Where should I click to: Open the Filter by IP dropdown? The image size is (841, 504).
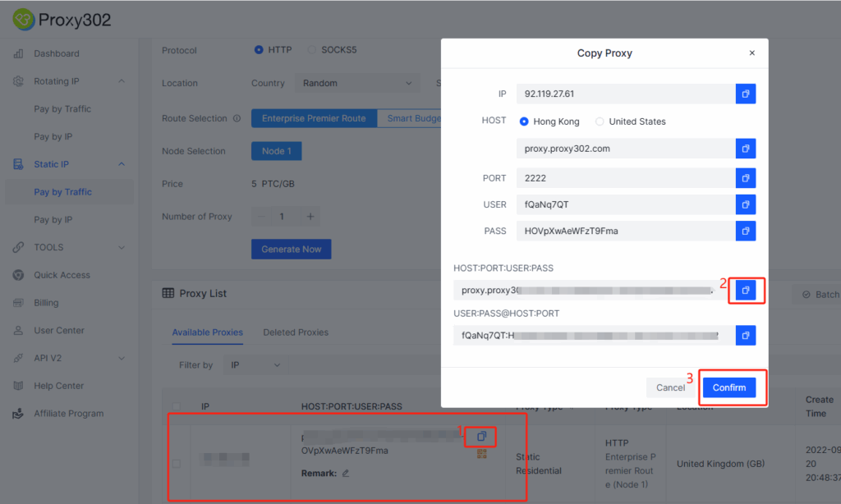[x=256, y=365]
